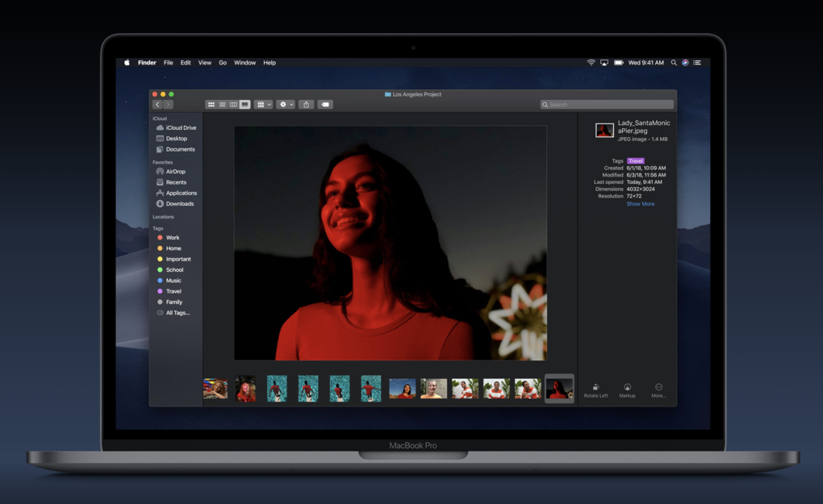Click the Markup button
This screenshot has height=504, width=823.
pos(627,391)
